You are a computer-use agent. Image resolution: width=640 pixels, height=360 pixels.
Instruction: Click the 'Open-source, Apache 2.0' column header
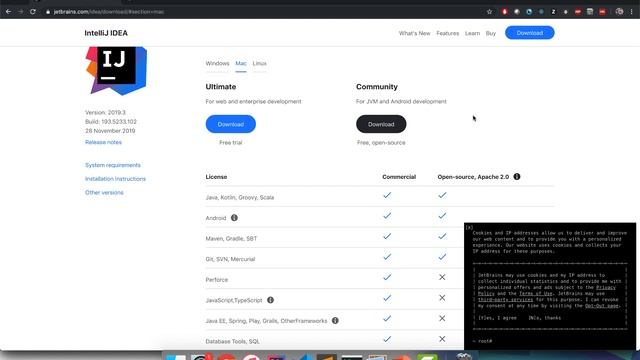473,177
